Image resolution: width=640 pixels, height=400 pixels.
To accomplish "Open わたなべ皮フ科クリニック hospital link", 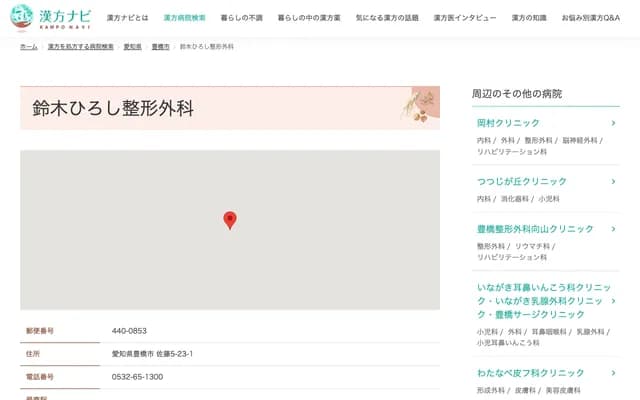I will (531, 373).
